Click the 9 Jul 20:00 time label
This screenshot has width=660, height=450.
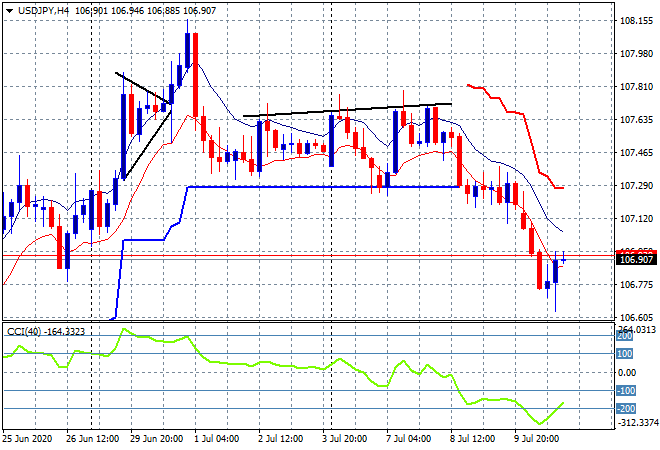click(x=537, y=439)
